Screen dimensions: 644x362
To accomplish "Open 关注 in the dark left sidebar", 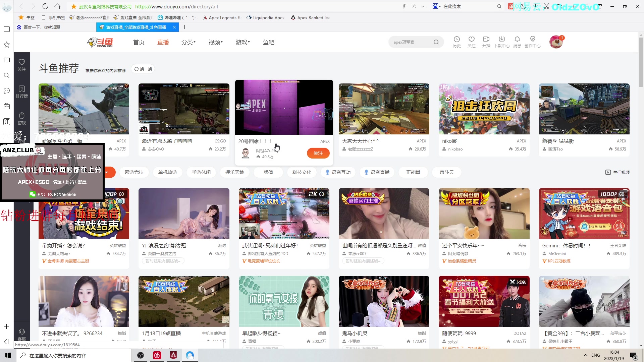I will (x=21, y=65).
